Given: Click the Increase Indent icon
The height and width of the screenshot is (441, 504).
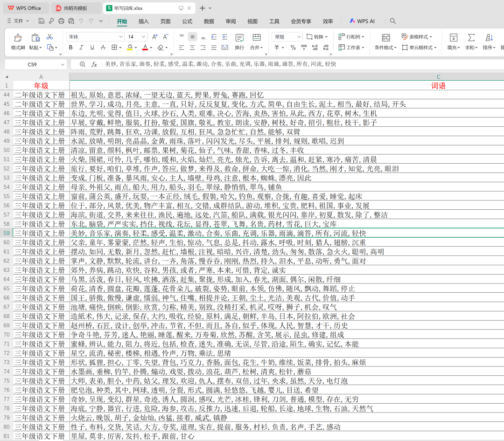Looking at the screenshot, I should (x=224, y=37).
